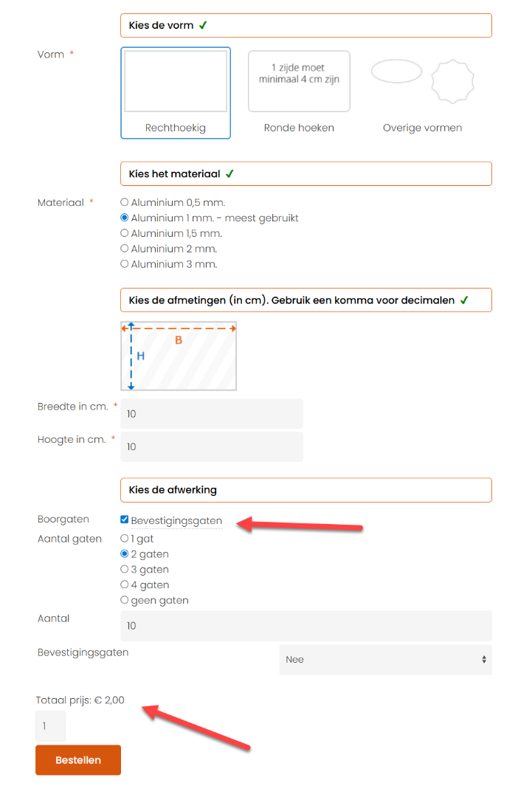Click the Kies de afwerking header
Image resolution: width=532 pixels, height=797 pixels.
[305, 490]
